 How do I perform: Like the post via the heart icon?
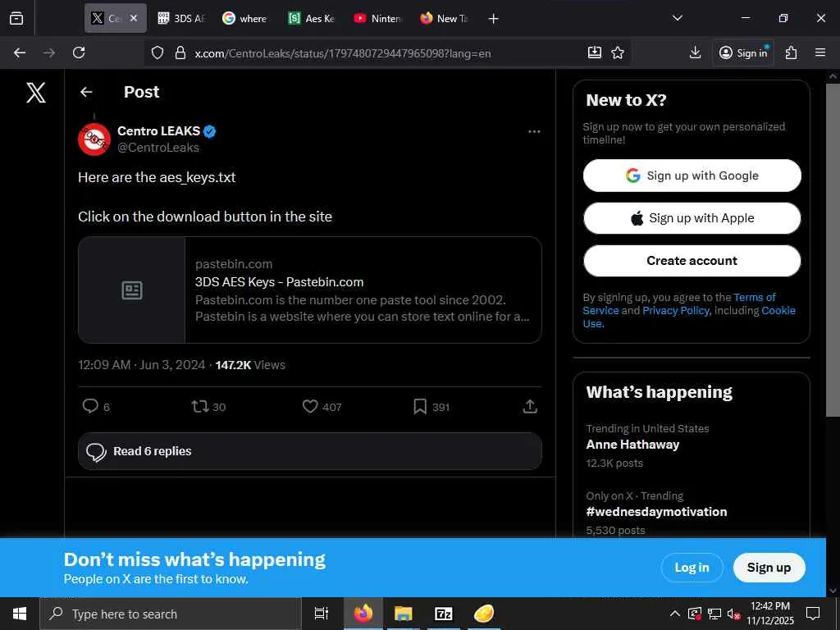coord(310,407)
